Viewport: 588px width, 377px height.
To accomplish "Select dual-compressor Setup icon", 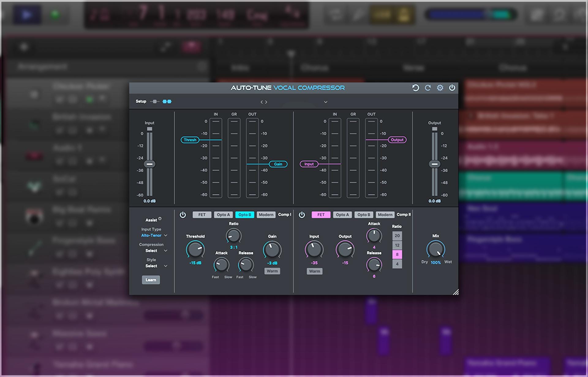I will (167, 101).
